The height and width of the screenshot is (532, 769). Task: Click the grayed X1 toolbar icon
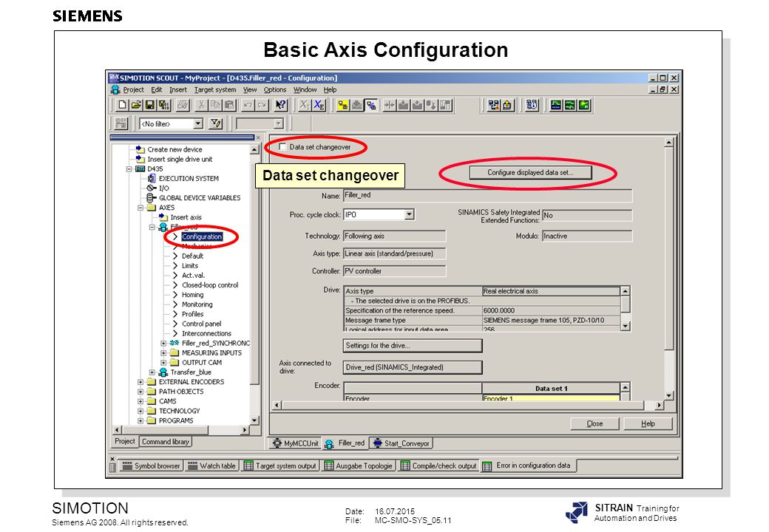coord(305,106)
